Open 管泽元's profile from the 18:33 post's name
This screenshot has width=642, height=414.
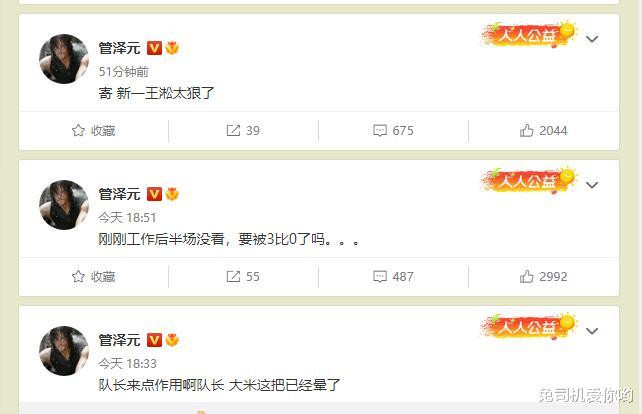[x=119, y=340]
